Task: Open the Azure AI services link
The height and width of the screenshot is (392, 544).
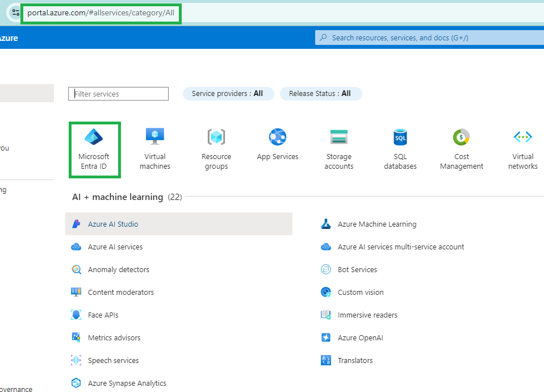Action: (115, 247)
